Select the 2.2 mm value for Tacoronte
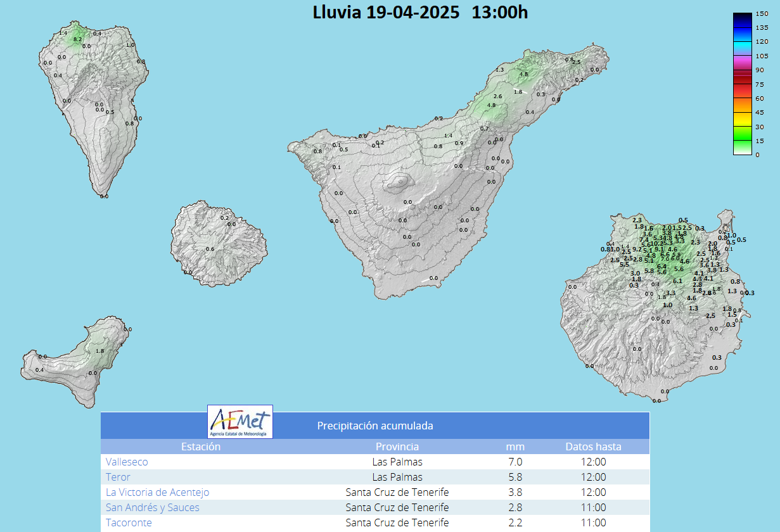This screenshot has height=532, width=780. 516,522
